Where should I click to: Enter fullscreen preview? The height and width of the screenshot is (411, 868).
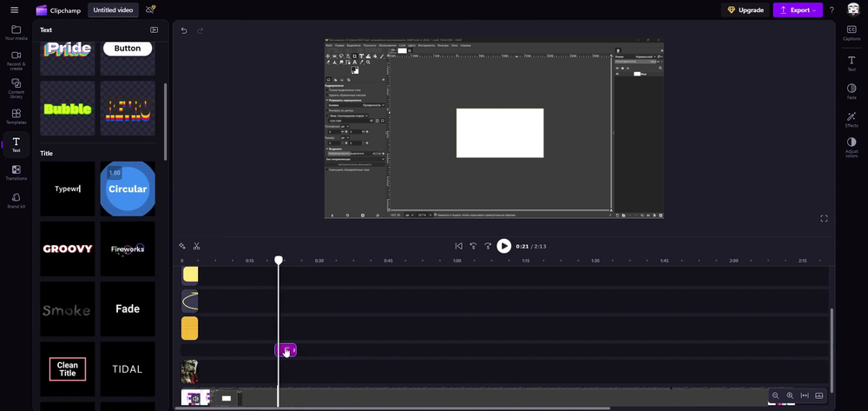pyautogui.click(x=824, y=219)
